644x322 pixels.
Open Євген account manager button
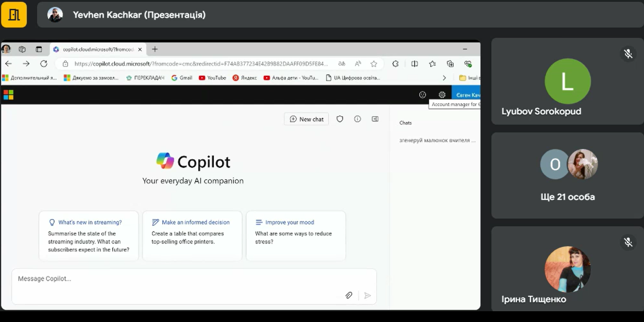tap(466, 95)
